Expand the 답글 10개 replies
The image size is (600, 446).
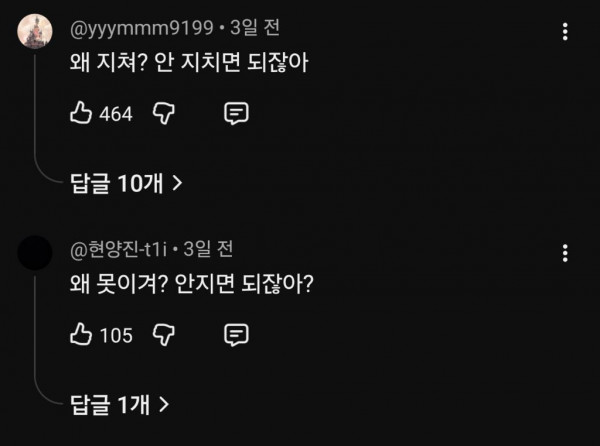tap(125, 182)
